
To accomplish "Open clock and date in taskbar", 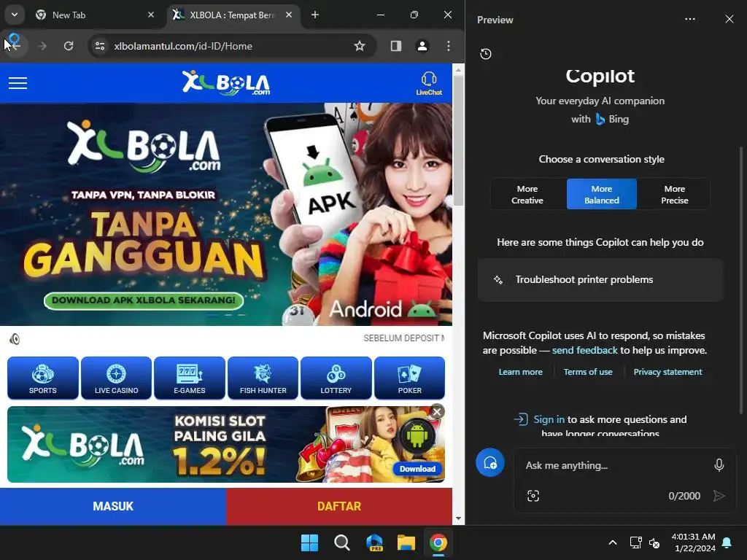I will tap(693, 542).
